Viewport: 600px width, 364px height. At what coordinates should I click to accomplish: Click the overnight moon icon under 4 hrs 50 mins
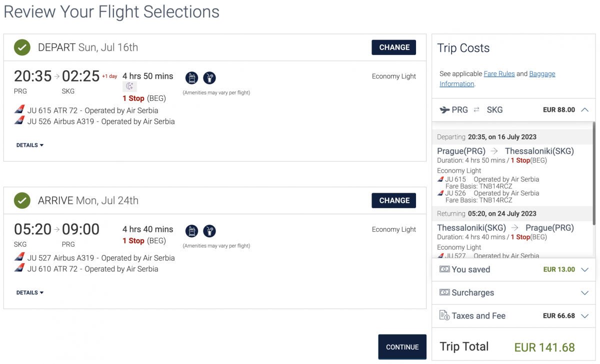click(x=129, y=86)
